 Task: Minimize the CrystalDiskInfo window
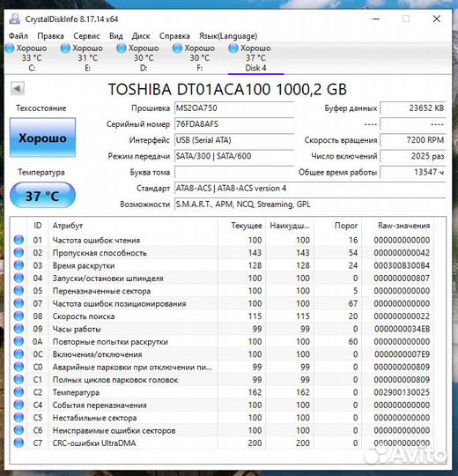click(376, 19)
